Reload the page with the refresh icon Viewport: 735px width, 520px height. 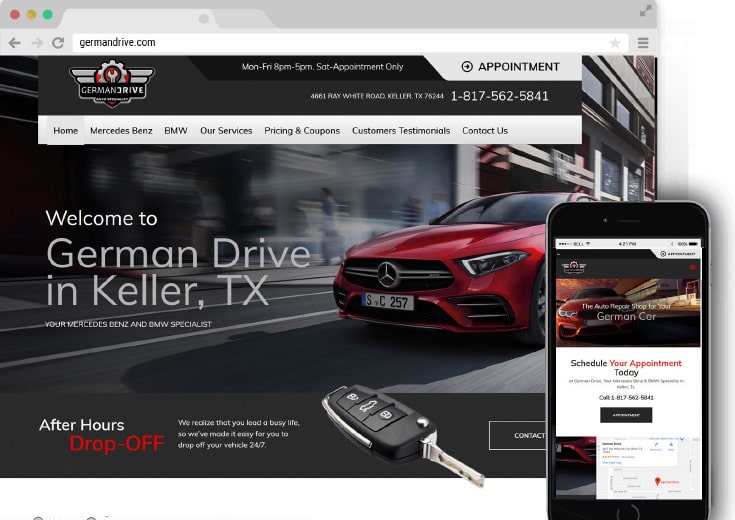(x=58, y=43)
